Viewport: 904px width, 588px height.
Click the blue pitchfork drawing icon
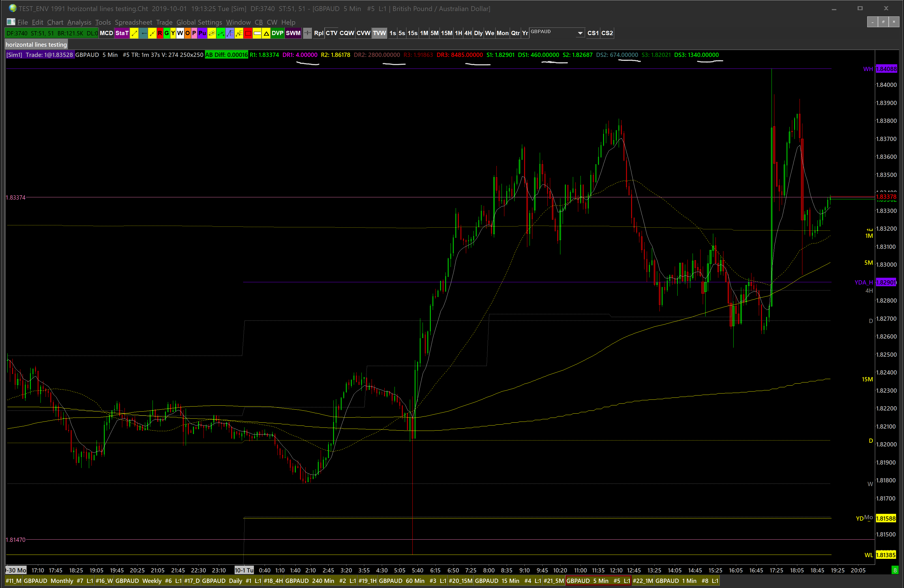tap(230, 33)
